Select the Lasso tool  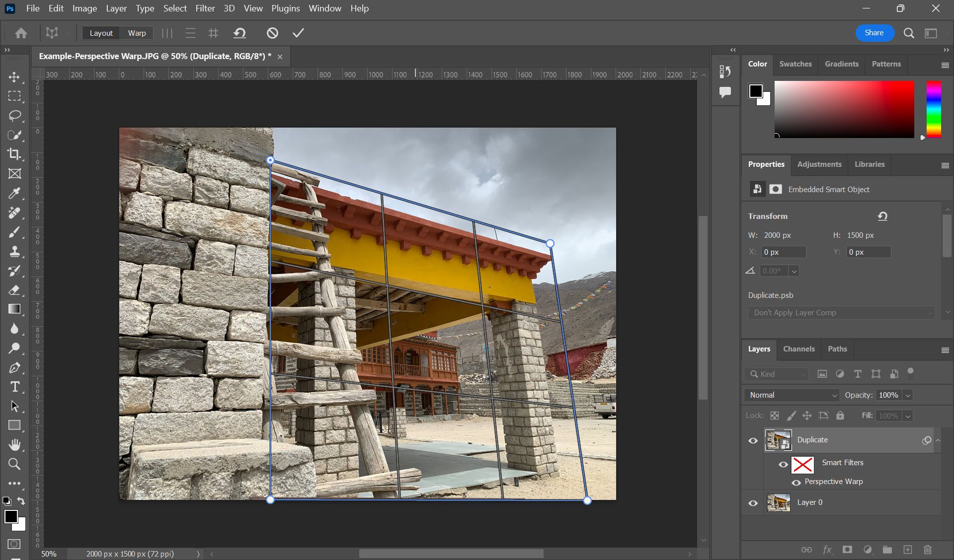pos(14,116)
